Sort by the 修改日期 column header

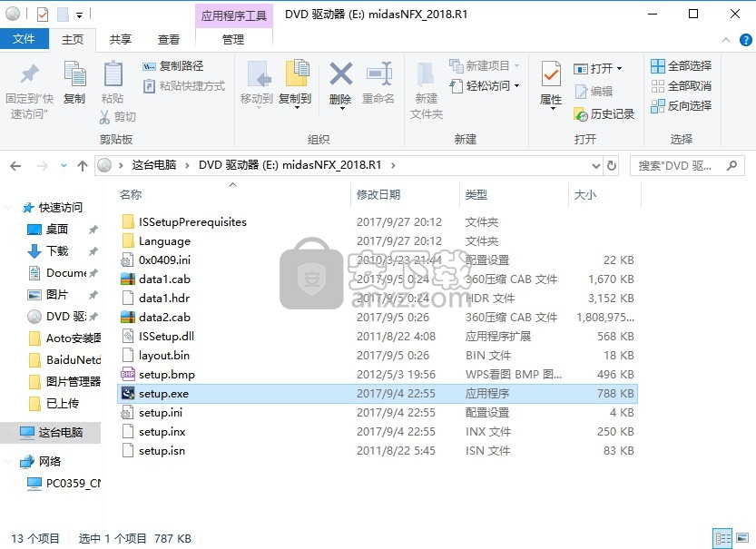point(378,195)
